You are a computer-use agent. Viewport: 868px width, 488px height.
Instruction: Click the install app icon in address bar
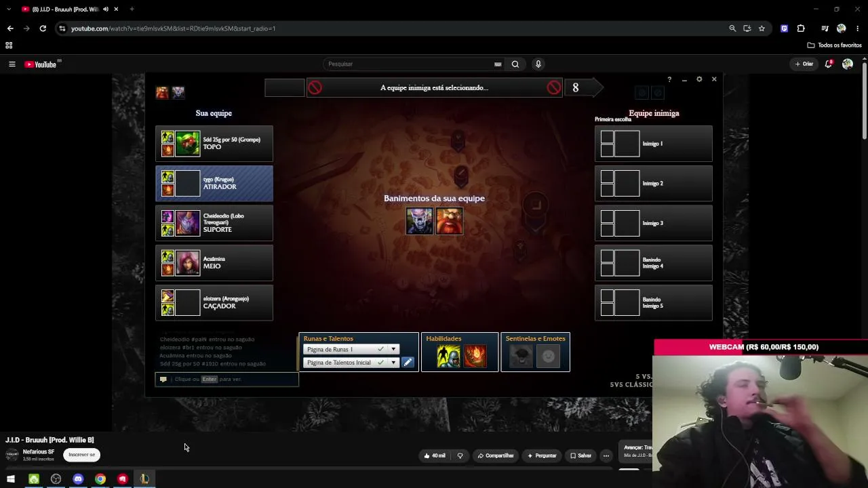tap(747, 28)
